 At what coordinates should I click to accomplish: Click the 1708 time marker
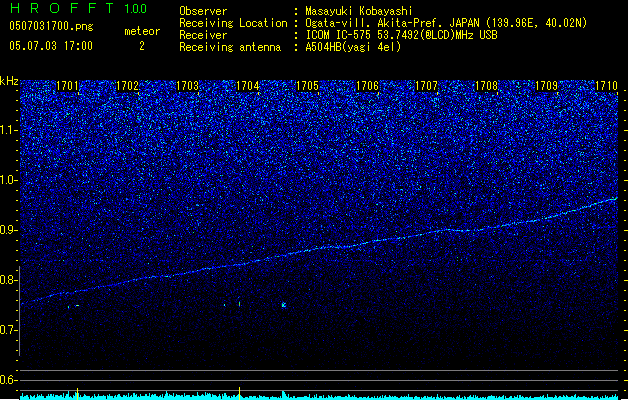click(x=487, y=86)
